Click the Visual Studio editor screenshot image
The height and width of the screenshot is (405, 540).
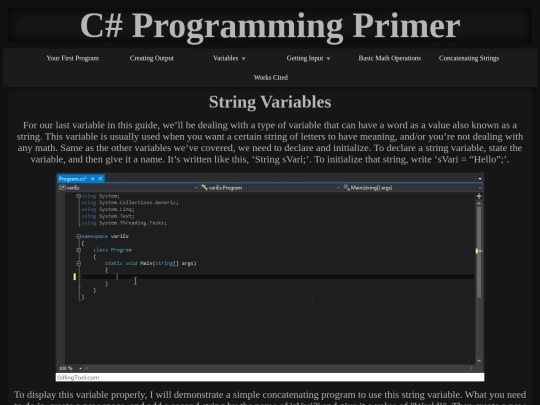[270, 277]
